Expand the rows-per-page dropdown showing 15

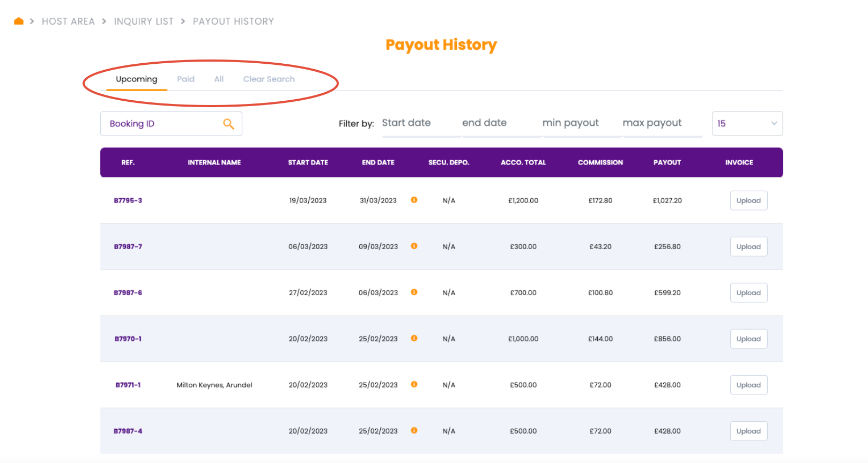(x=747, y=124)
